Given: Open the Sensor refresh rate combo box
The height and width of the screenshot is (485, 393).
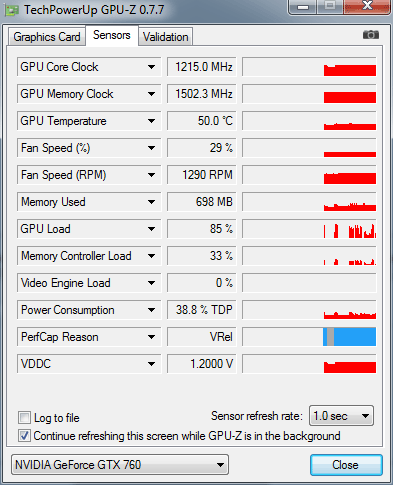Looking at the screenshot, I should pyautogui.click(x=341, y=416).
